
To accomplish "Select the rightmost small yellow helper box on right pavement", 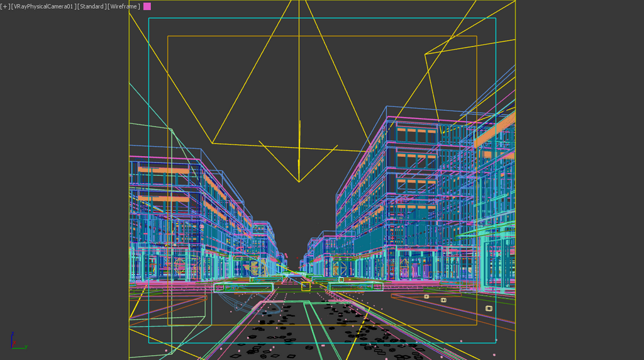I will point(489,308).
